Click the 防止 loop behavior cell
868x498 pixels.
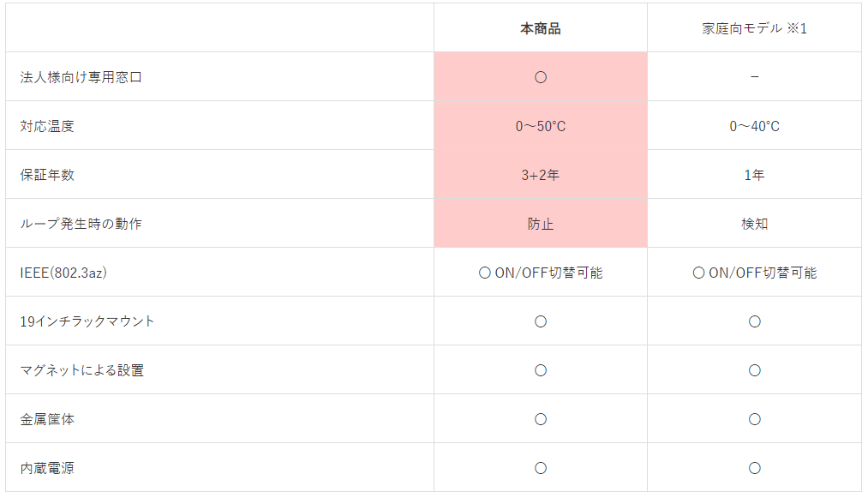click(541, 224)
